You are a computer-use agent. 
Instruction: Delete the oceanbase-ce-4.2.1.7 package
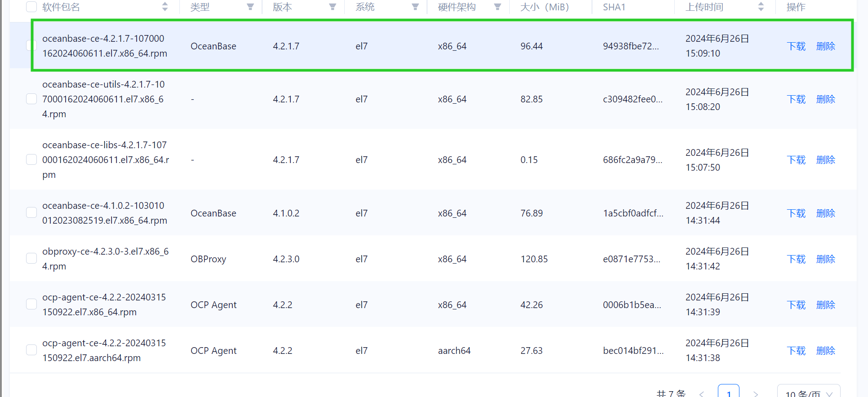pyautogui.click(x=826, y=46)
